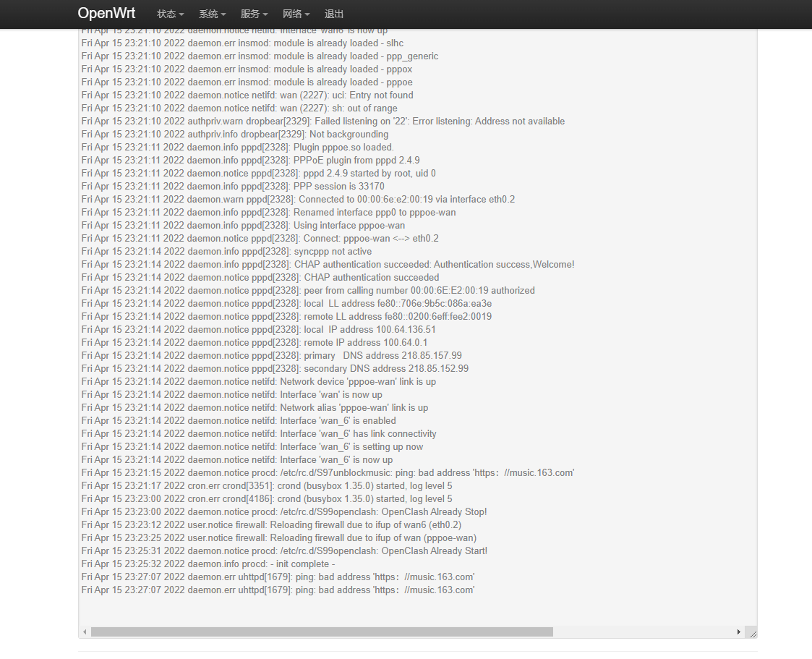Click the "Network device 'pppoe-wan' link is up" line
Viewport: 812px width, 659px height.
point(258,381)
